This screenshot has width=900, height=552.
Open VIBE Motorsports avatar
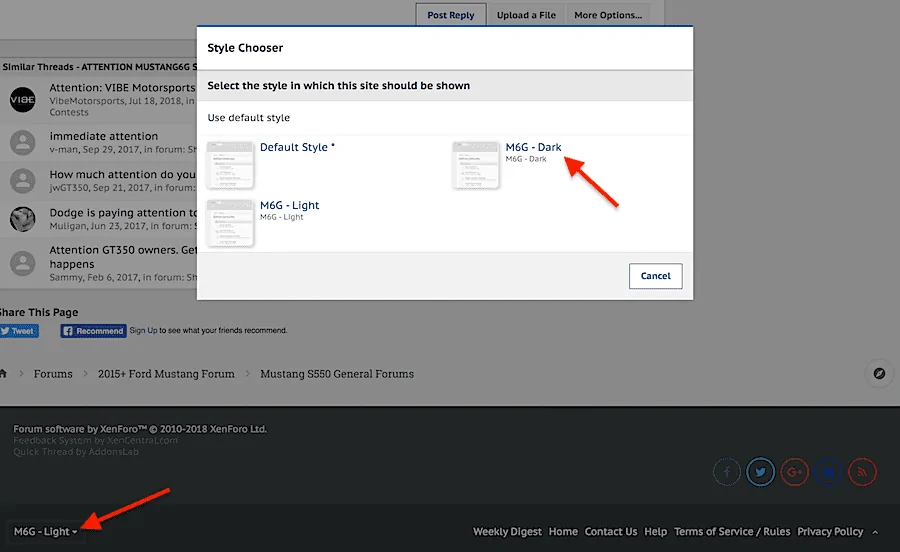23,100
